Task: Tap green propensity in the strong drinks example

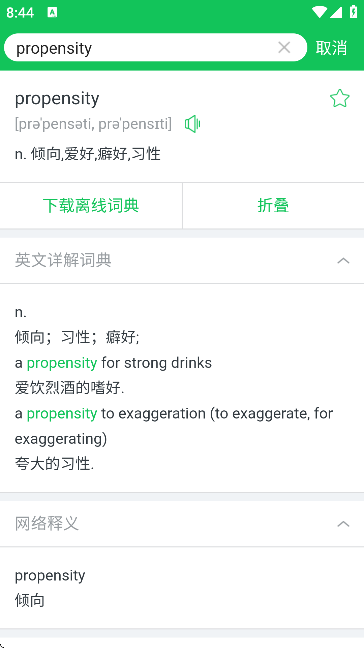Action: click(62, 363)
